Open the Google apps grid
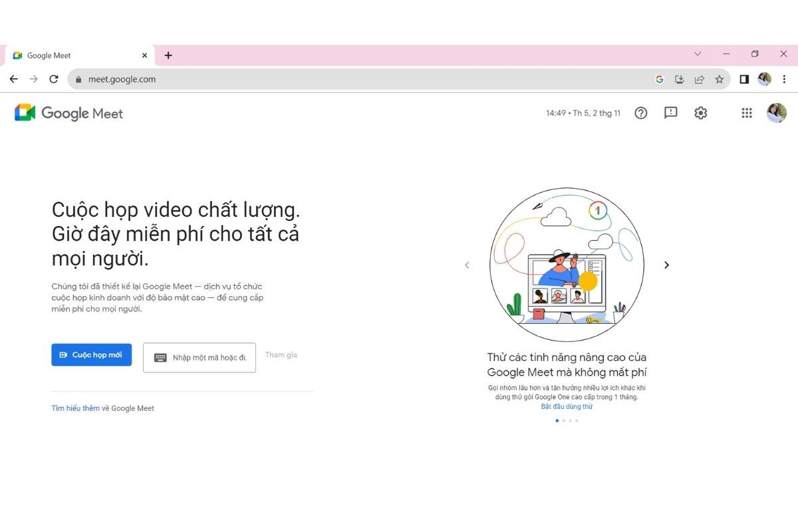The image size is (798, 532). tap(747, 113)
